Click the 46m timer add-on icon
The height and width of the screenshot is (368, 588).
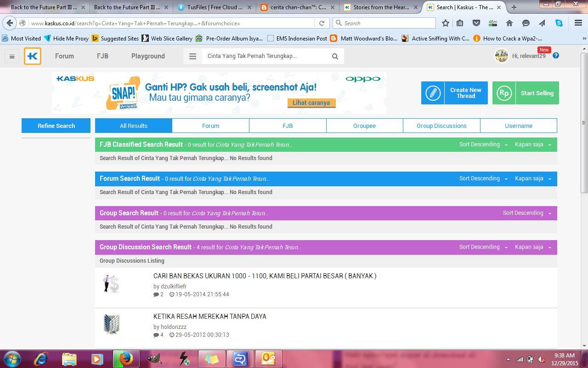click(x=492, y=23)
